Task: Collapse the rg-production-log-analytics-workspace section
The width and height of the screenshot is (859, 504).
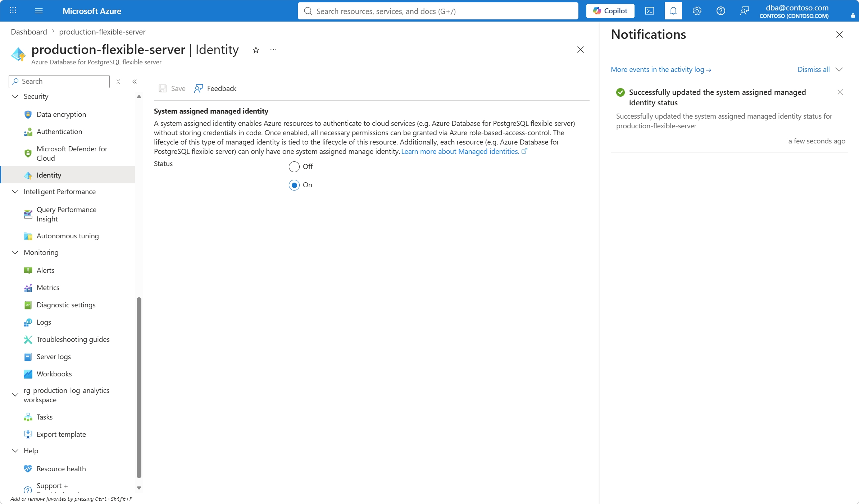Action: click(15, 395)
